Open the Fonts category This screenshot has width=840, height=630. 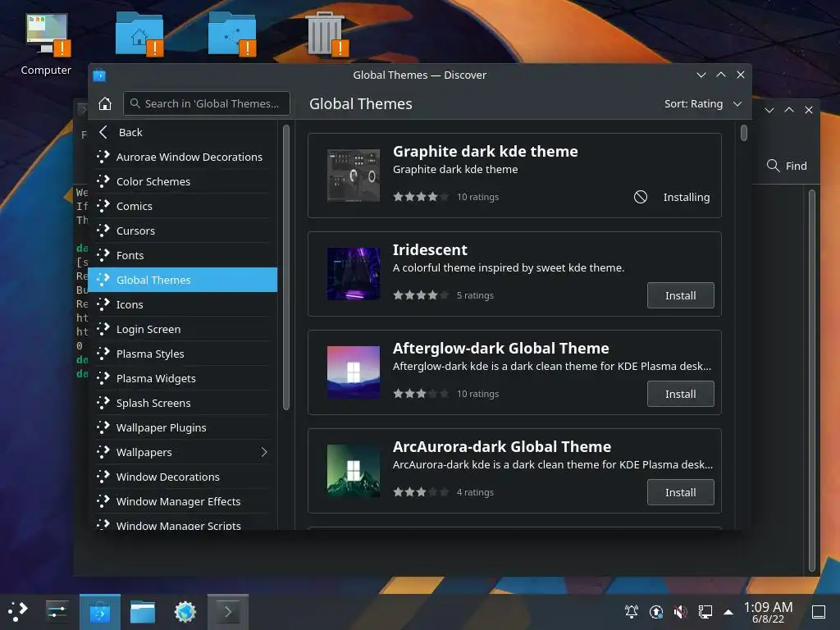pos(183,255)
